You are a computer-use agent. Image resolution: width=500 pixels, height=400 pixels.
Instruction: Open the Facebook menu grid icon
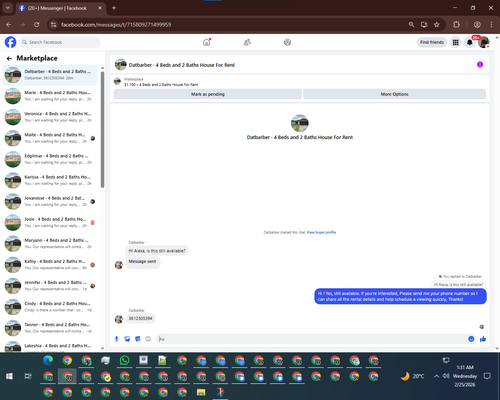(455, 42)
